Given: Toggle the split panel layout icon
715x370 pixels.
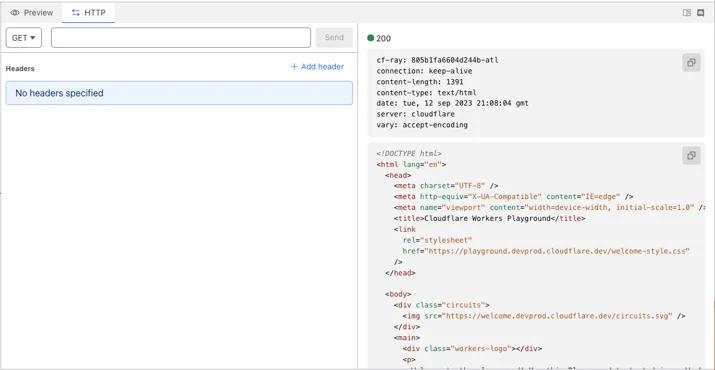Looking at the screenshot, I should point(687,13).
